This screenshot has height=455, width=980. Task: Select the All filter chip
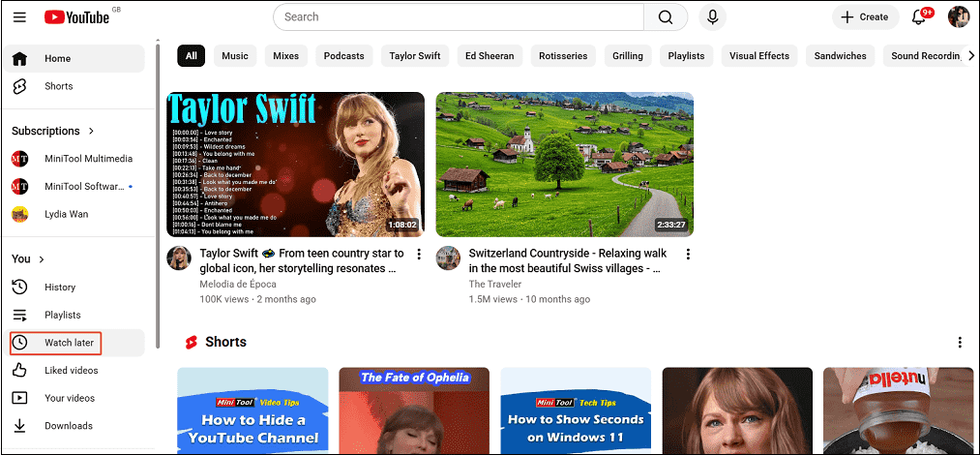click(x=191, y=55)
